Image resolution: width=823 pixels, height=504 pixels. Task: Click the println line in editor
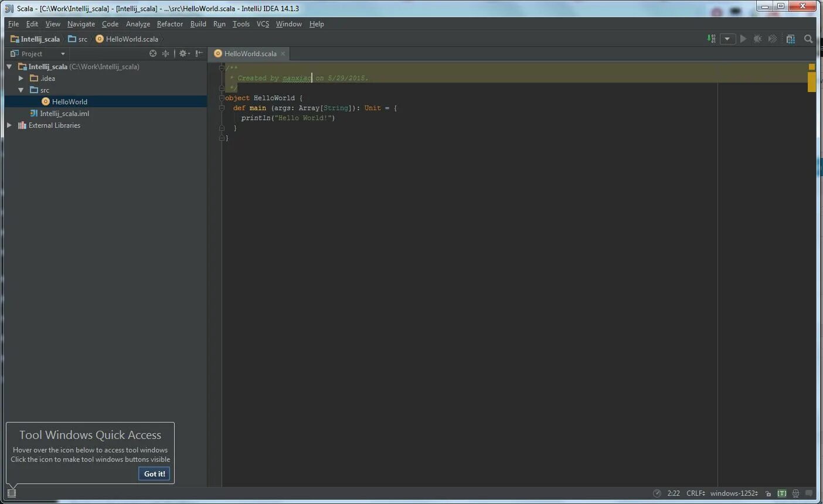pos(288,118)
